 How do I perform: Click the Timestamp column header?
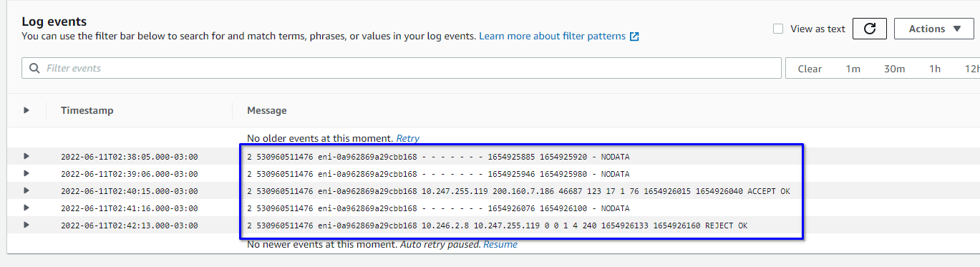tap(87, 110)
